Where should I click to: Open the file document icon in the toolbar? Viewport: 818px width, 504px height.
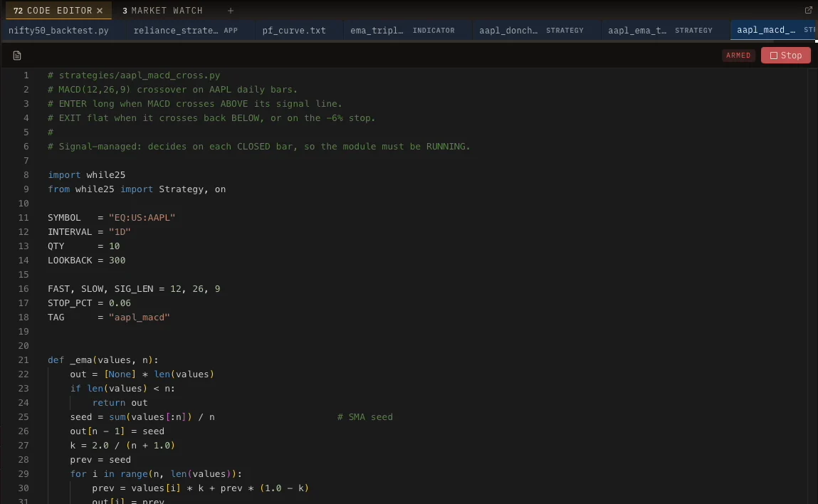pos(17,56)
